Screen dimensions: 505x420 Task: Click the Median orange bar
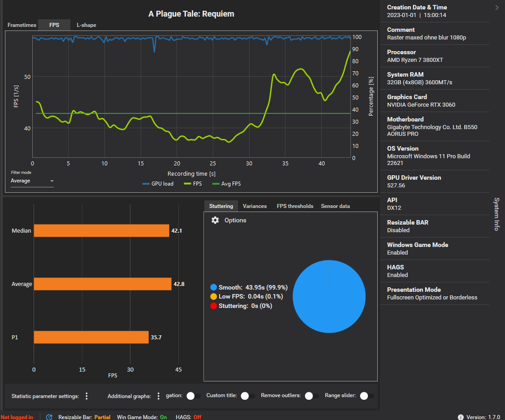101,230
